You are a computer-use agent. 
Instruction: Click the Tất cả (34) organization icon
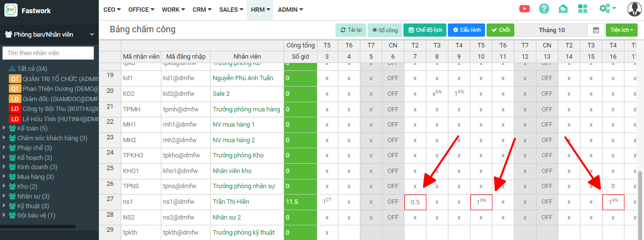coord(12,69)
